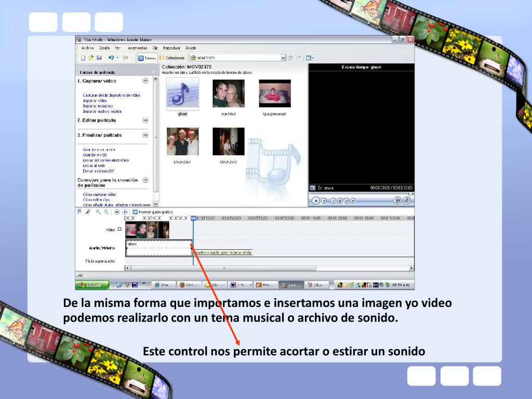Step to the previous frame
The height and width of the screenshot is (399, 532).
point(340,201)
